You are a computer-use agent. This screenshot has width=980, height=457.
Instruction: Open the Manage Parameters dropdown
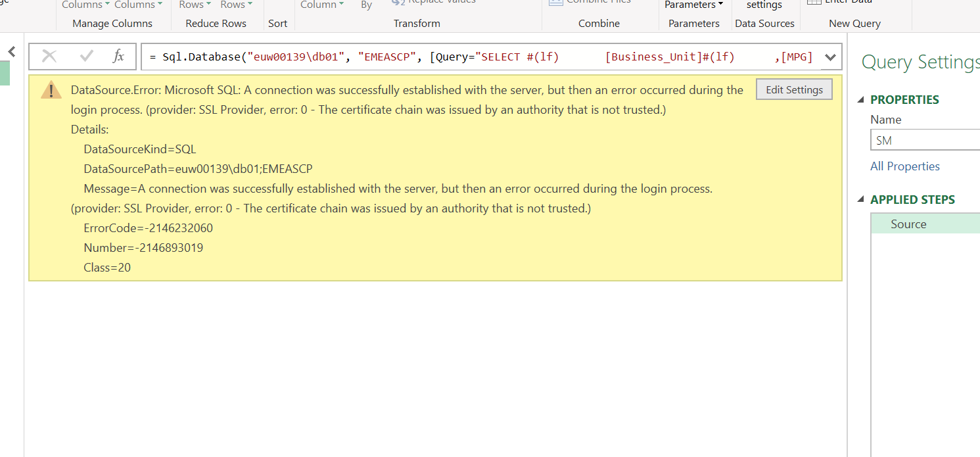693,5
